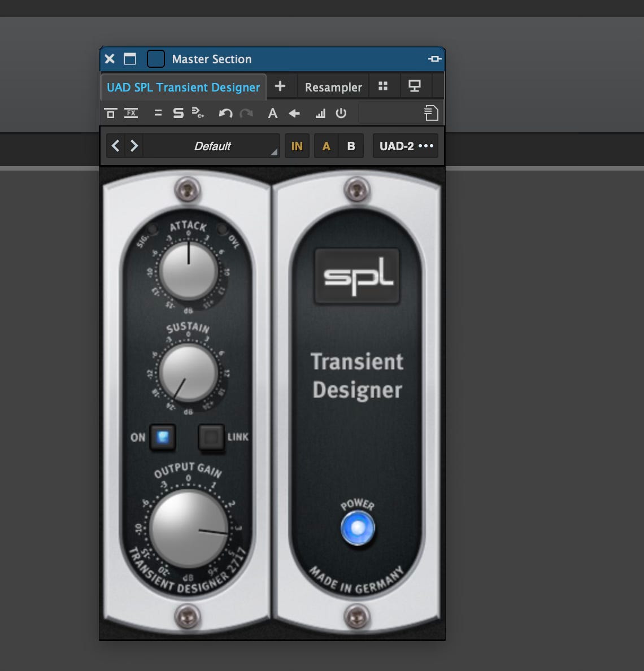Click the ascending bars level icon

click(320, 114)
